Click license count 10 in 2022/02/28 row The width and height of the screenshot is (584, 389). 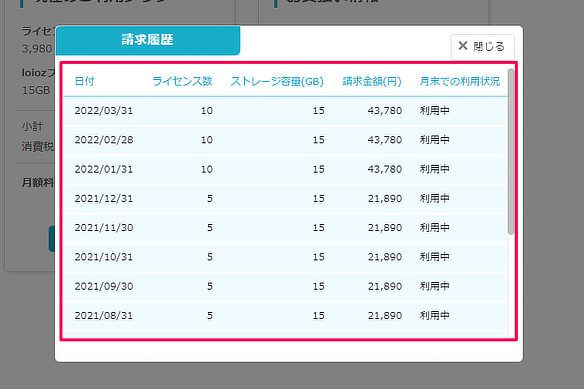click(207, 140)
